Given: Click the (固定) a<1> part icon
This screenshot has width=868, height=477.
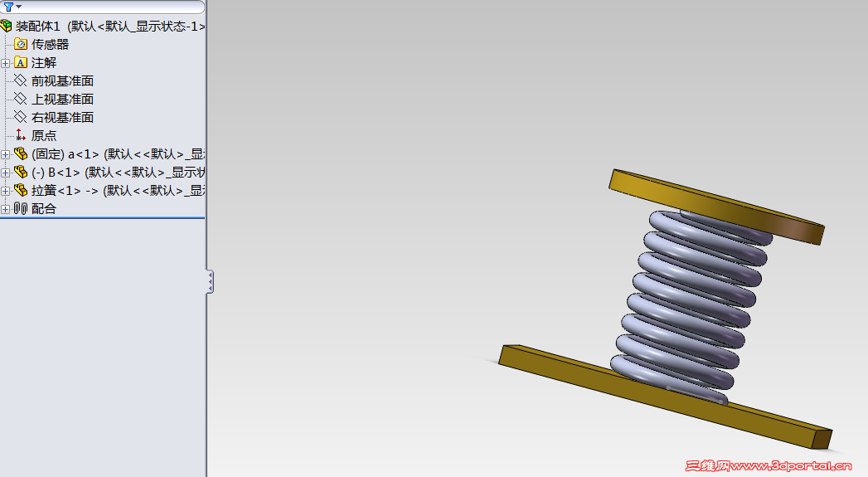Looking at the screenshot, I should coord(21,154).
